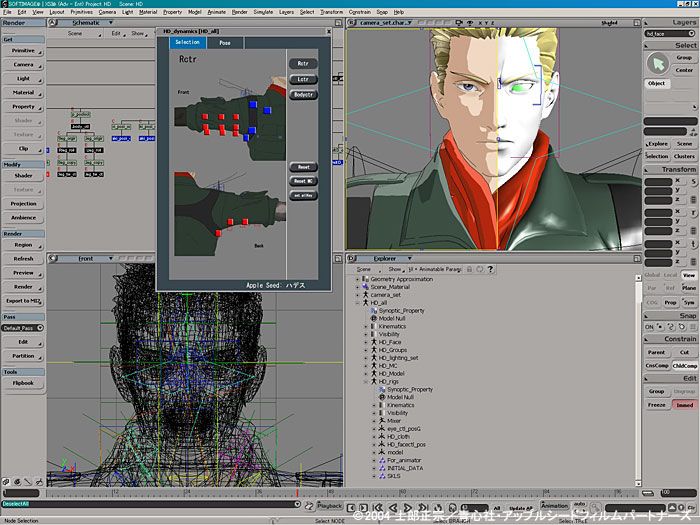Switch to Pose tab in HD_dynamics window
700x525 pixels.
coord(225,43)
